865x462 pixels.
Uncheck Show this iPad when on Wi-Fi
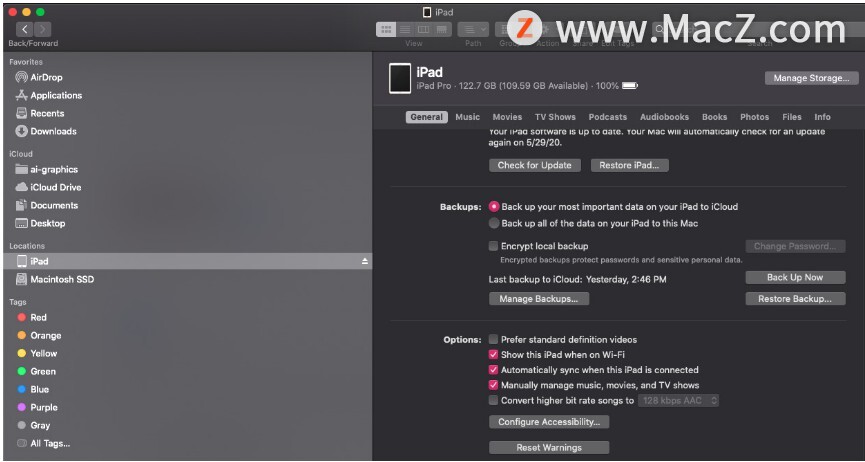[x=494, y=355]
